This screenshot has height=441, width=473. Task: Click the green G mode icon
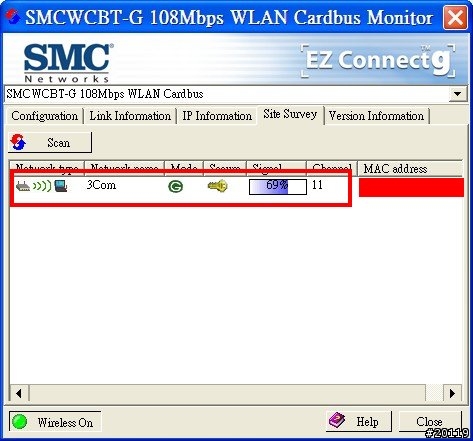[x=175, y=186]
